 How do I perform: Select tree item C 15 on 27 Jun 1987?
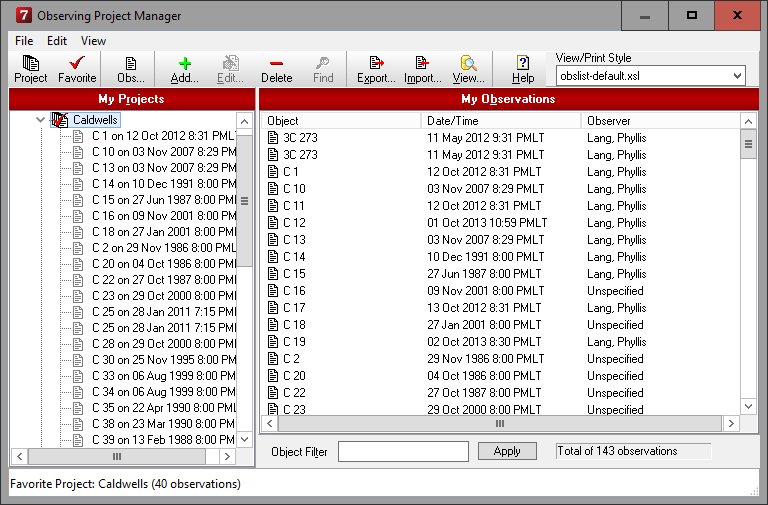(x=164, y=200)
